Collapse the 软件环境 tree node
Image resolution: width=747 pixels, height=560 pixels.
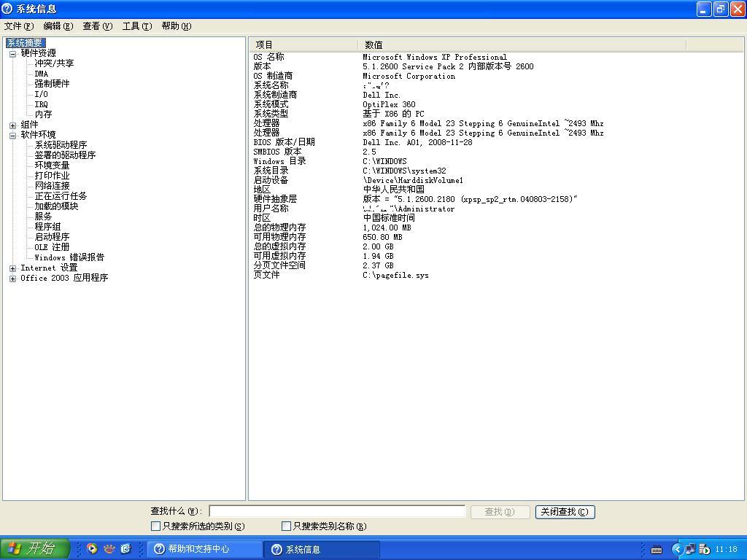13,136
